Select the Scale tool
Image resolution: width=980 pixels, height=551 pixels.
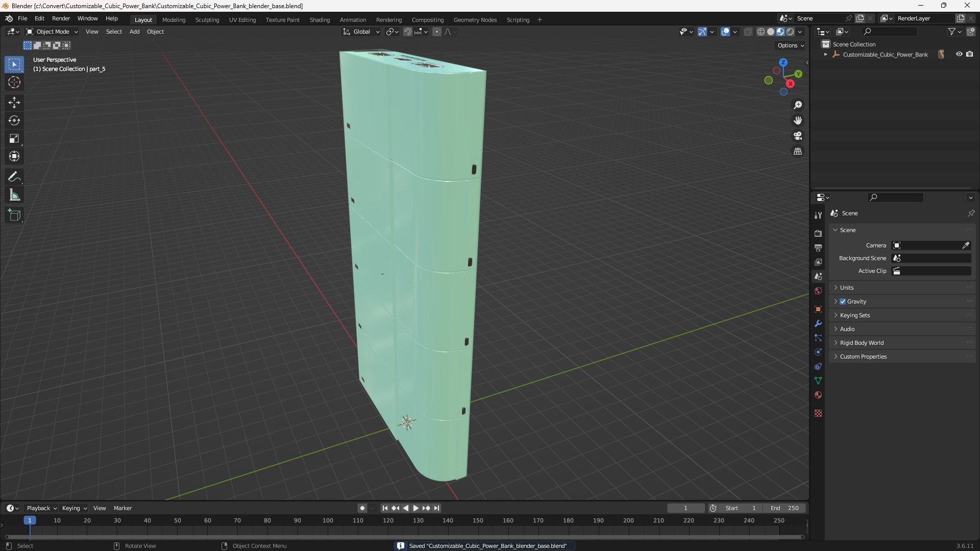14,138
